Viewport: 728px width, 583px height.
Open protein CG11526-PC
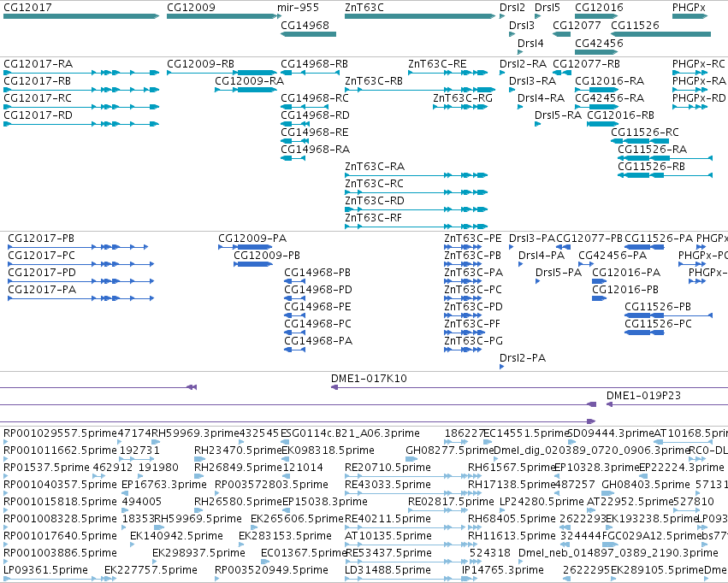point(644,333)
